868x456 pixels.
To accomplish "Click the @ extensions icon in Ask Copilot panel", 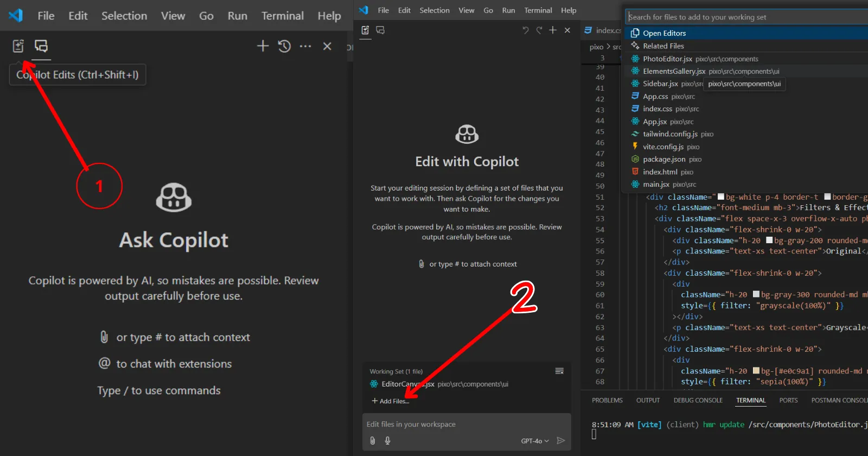I will (104, 363).
